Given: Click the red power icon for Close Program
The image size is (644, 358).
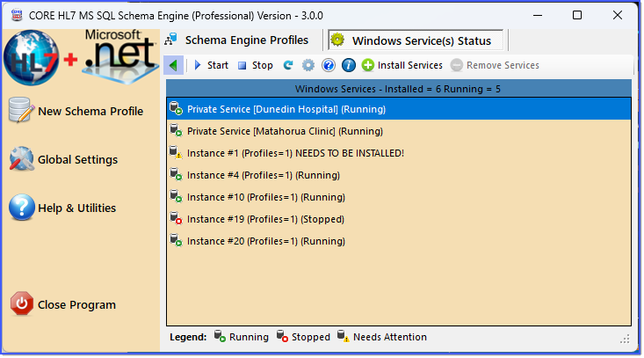Looking at the screenshot, I should pyautogui.click(x=22, y=303).
